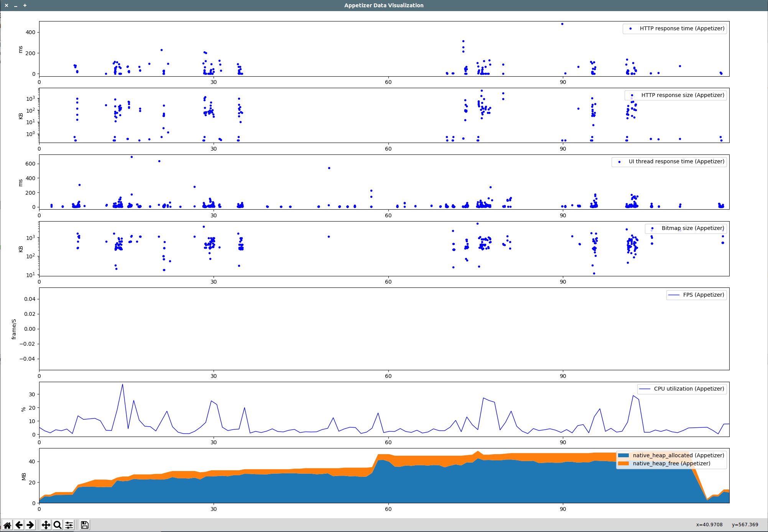Click the blue native_heap_allocated legend swatch
768x532 pixels.
coord(623,455)
